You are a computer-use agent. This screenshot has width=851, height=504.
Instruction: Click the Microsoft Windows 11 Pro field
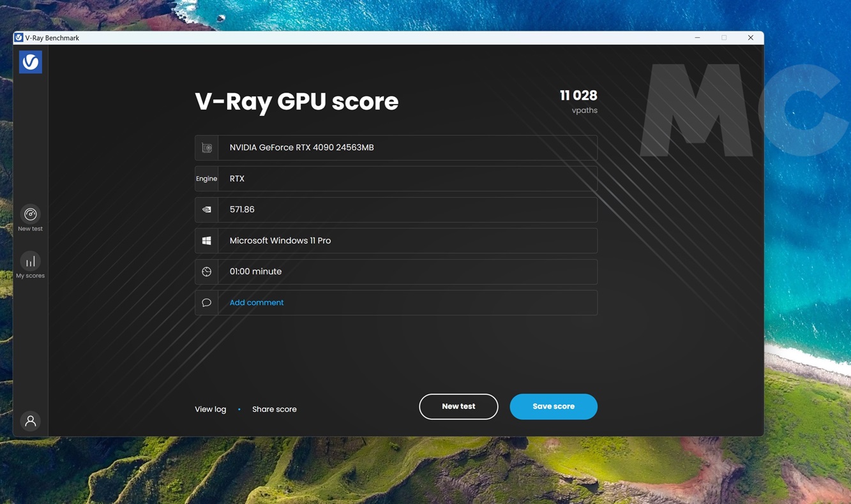click(407, 241)
